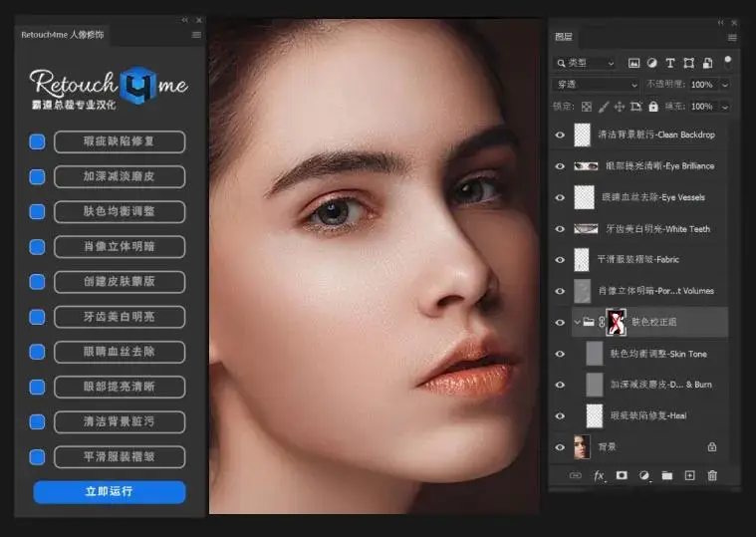Screen dimensions: 756x537
Task: Click the 肤色均衡调整 button
Action: pos(120,211)
